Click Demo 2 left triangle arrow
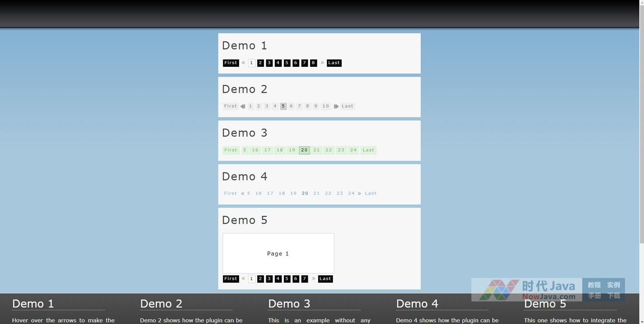 coord(243,106)
